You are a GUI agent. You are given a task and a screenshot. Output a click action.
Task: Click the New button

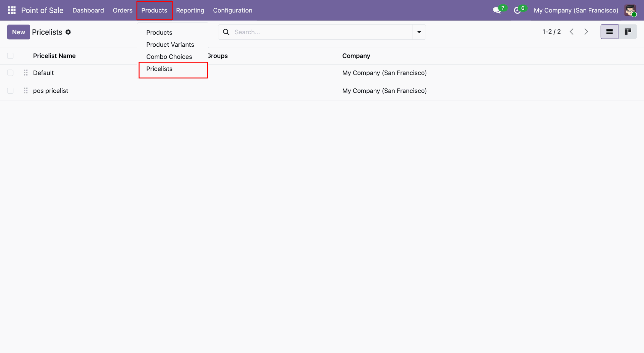(x=18, y=32)
